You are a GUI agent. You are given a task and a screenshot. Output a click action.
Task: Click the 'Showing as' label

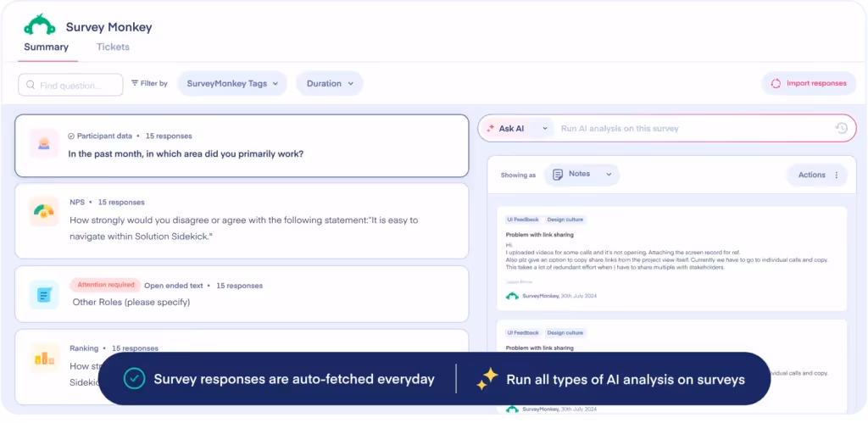coord(518,175)
